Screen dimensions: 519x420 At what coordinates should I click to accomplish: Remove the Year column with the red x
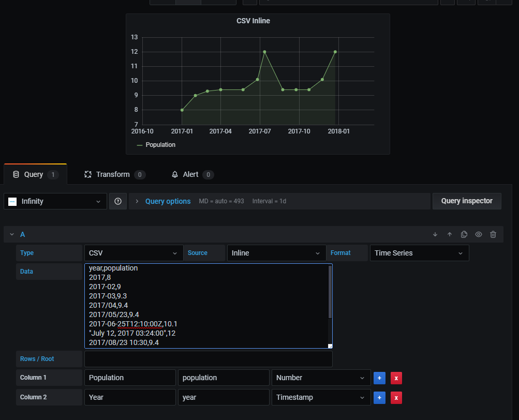(396, 398)
